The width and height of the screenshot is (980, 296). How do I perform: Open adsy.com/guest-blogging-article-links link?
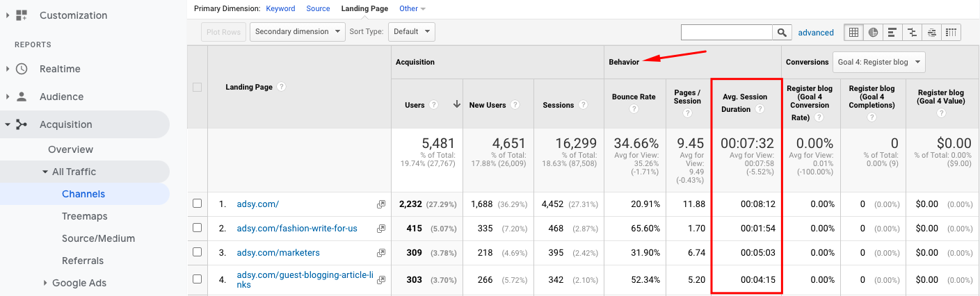305,280
